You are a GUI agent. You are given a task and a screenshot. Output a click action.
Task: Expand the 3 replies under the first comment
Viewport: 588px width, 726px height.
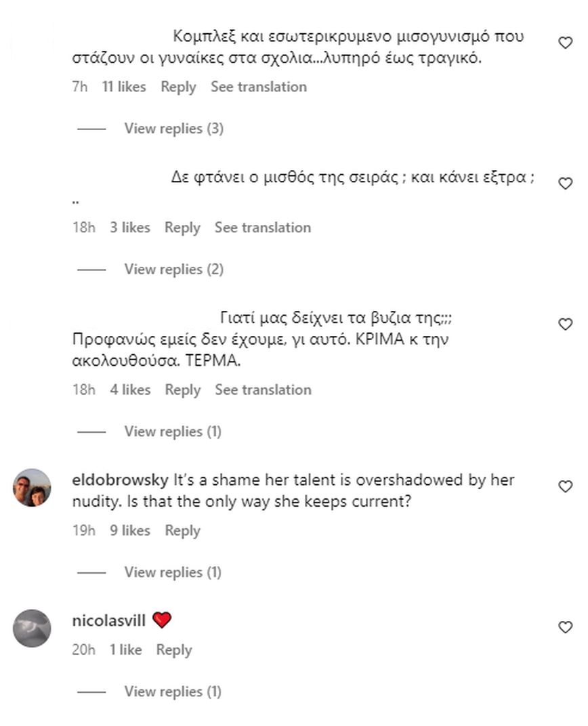coord(173,128)
